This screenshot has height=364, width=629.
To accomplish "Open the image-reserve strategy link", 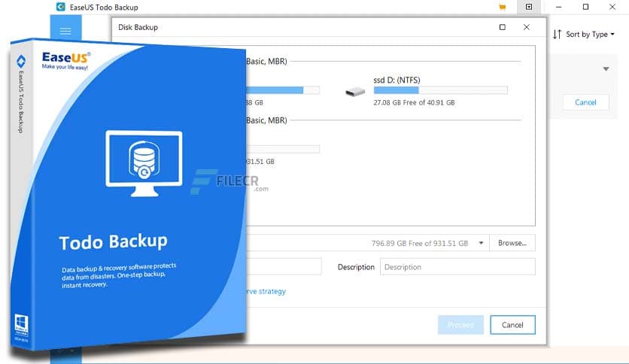I will click(266, 292).
